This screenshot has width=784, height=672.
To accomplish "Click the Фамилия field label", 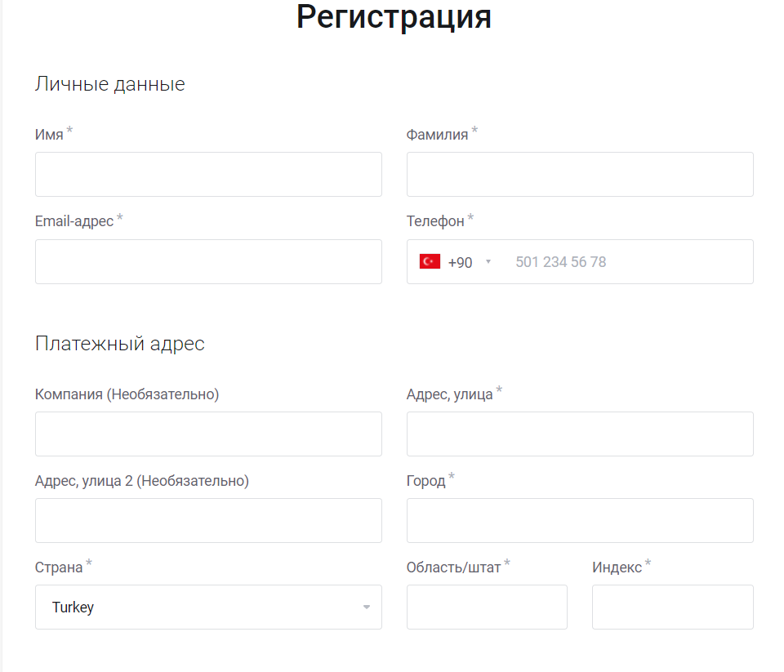I will [437, 135].
